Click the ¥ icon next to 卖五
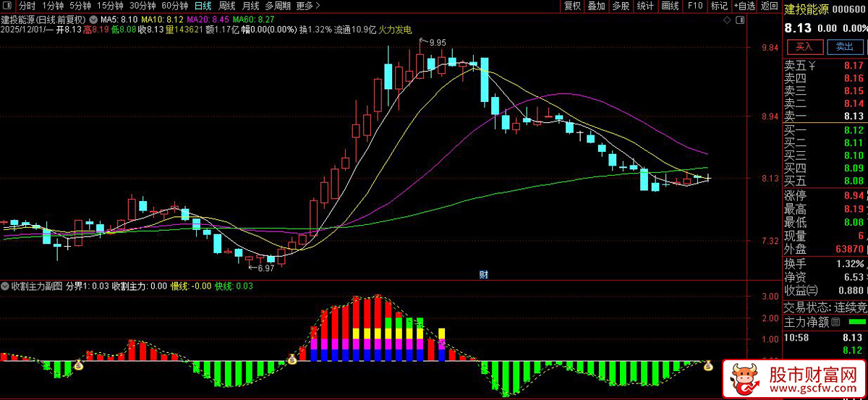This screenshot has height=400, width=868. click(x=812, y=66)
